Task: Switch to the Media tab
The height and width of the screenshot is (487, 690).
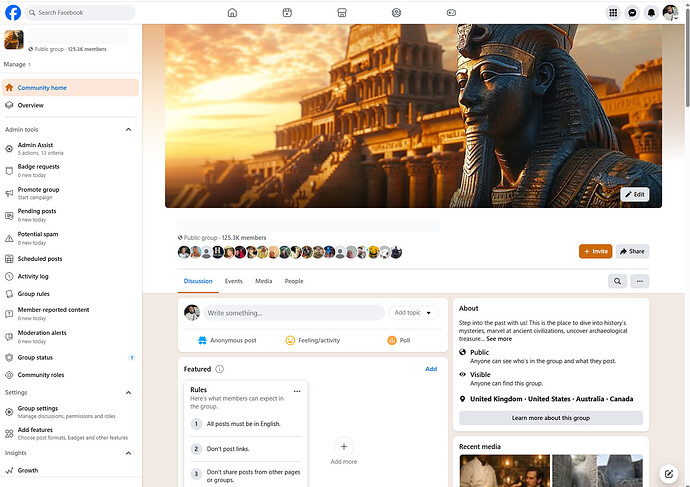Action: click(263, 282)
